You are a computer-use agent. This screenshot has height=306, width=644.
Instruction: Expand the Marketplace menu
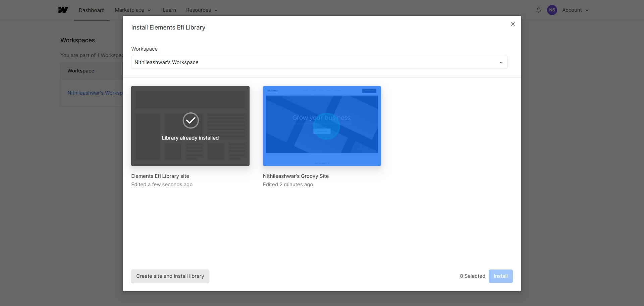[133, 10]
